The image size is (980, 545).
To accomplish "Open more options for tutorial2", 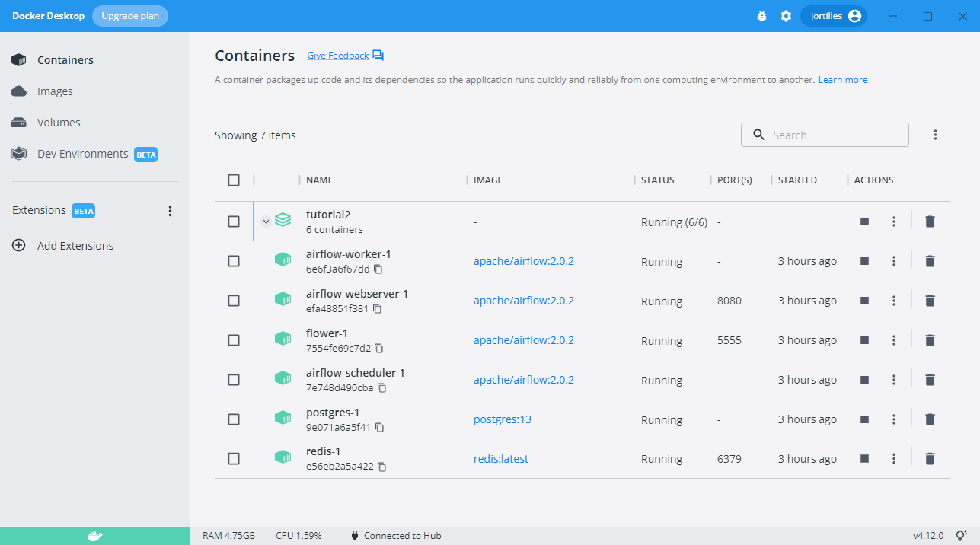I will pyautogui.click(x=894, y=222).
